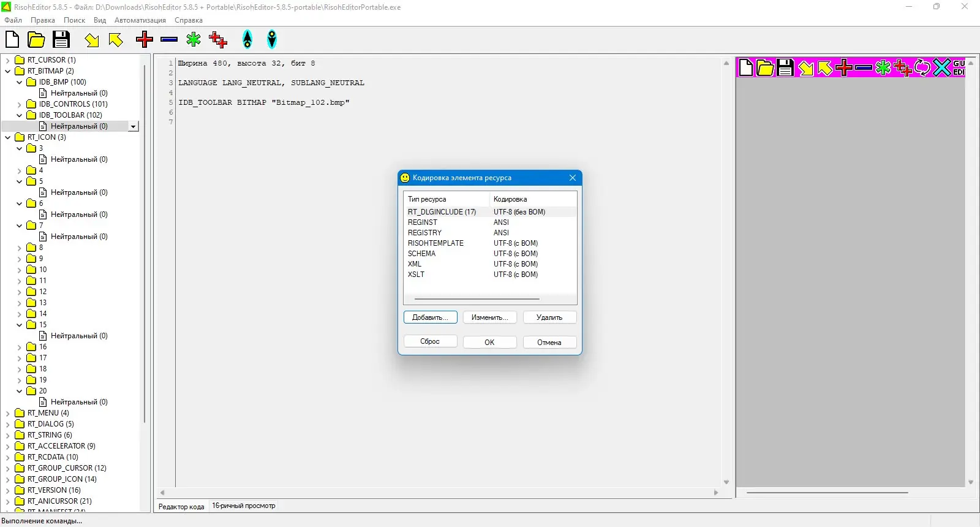Click the RT_VERSION folder icon
Viewport: 980px width, 527px height.
coord(20,490)
